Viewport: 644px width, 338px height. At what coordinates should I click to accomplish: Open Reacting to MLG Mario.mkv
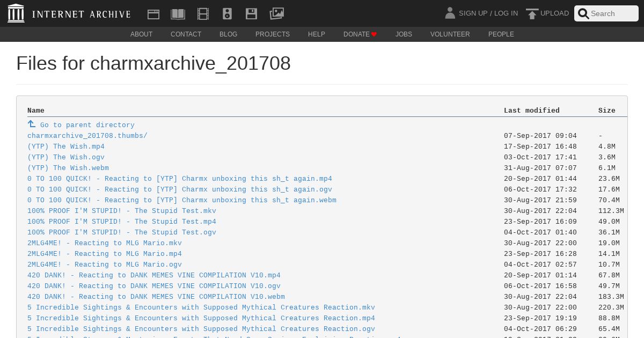pos(105,243)
